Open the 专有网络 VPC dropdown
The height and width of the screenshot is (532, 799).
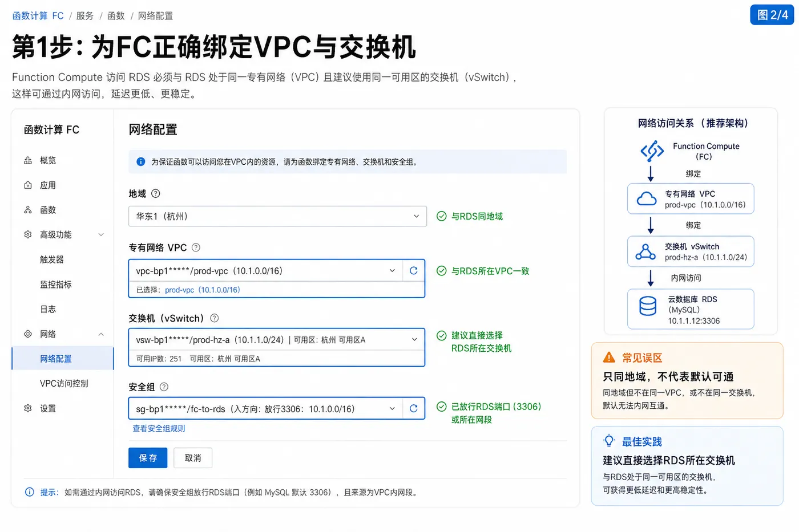click(266, 271)
